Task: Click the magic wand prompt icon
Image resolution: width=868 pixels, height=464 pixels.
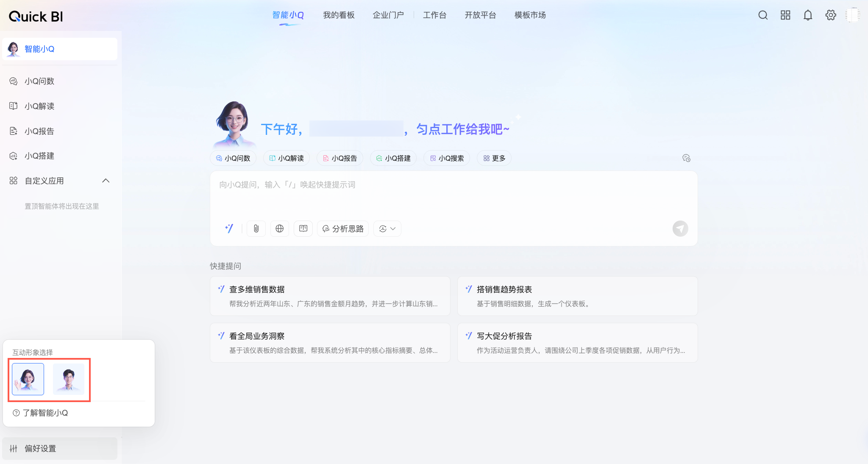Action: pyautogui.click(x=229, y=229)
